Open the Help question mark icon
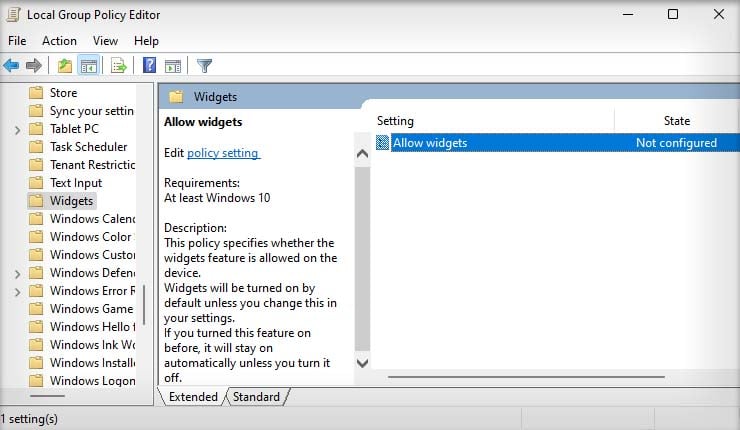 pyautogui.click(x=149, y=65)
